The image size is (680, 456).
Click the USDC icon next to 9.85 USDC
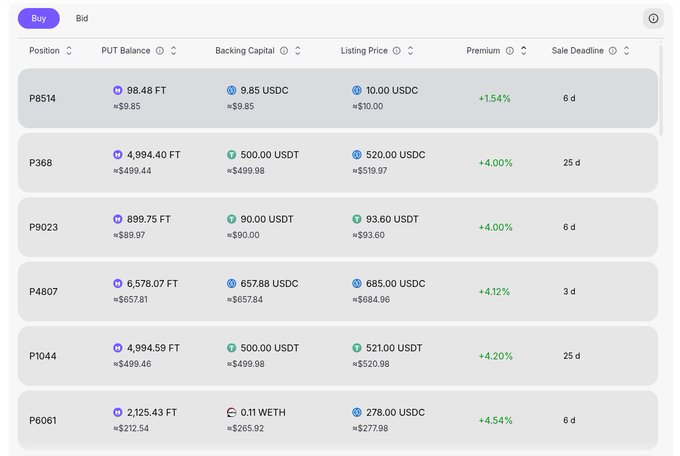[x=232, y=90]
